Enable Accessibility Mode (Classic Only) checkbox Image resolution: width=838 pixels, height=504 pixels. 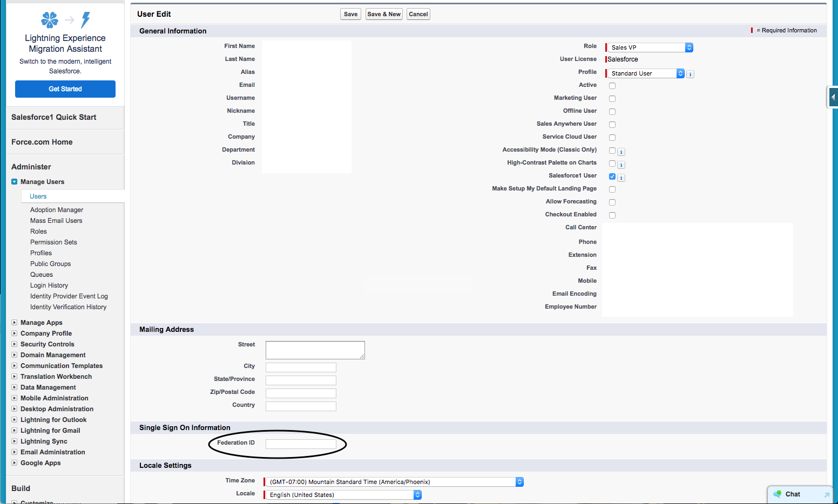(612, 151)
